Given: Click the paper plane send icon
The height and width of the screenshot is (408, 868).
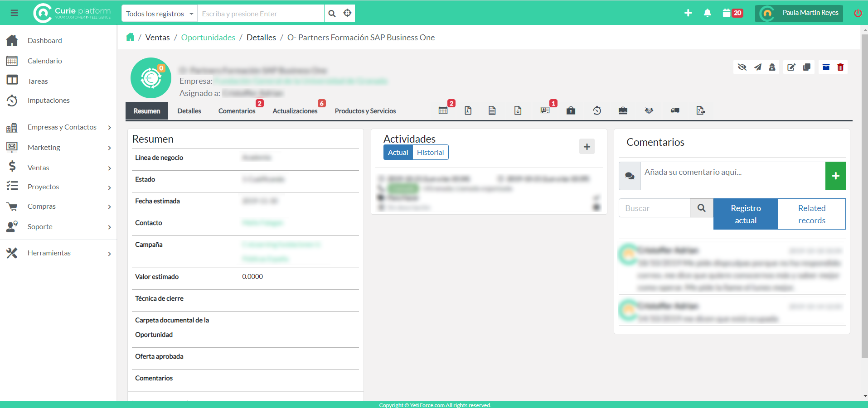Looking at the screenshot, I should point(758,67).
